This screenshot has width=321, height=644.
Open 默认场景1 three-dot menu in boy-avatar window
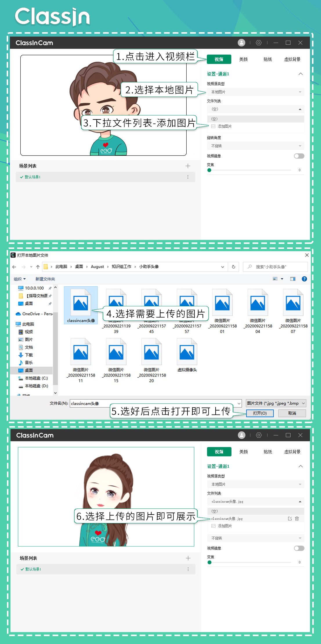click(x=188, y=177)
